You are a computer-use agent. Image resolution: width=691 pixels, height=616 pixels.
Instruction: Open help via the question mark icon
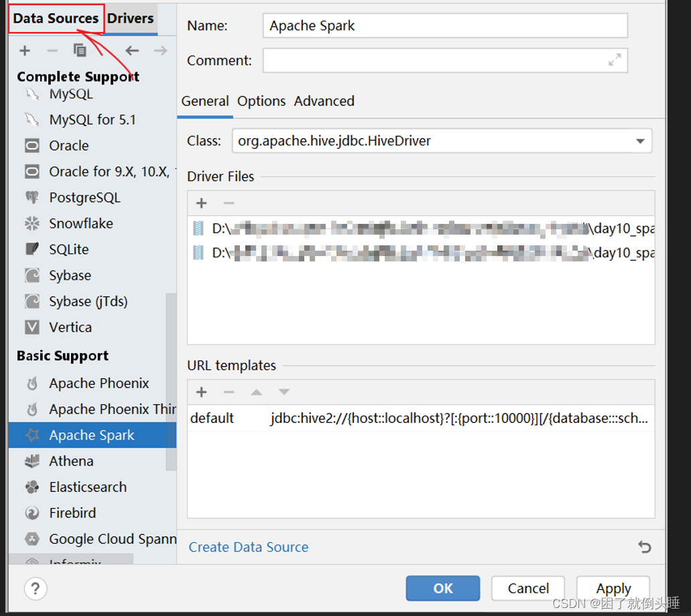(x=36, y=589)
